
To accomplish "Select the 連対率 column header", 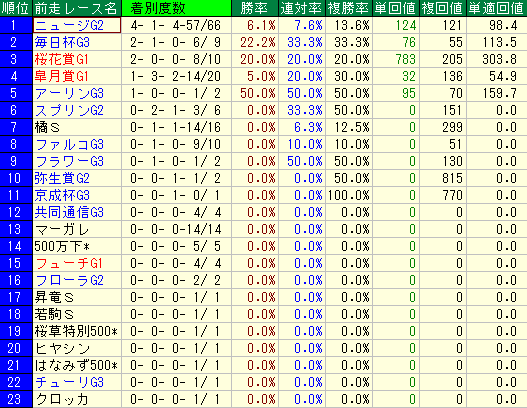I will pos(302,8).
